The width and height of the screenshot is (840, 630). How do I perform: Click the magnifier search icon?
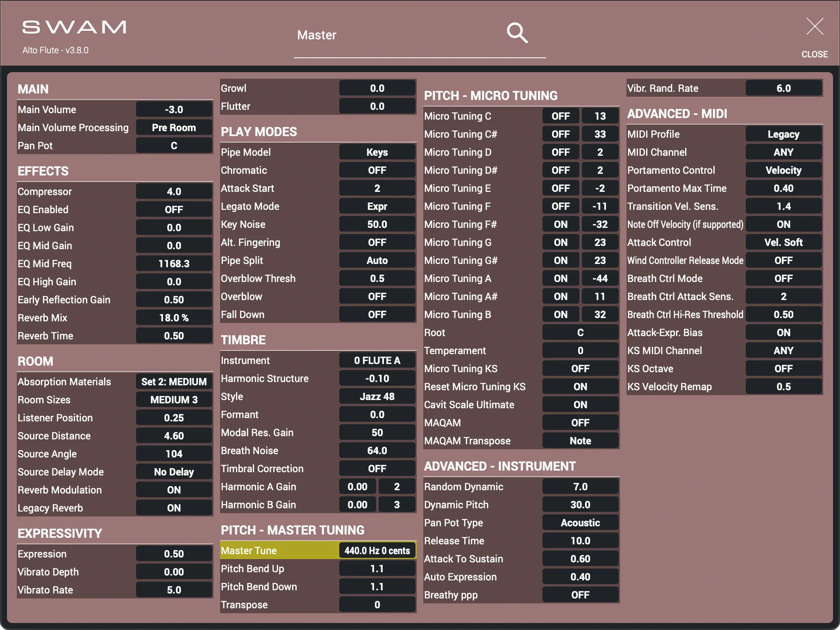(517, 33)
